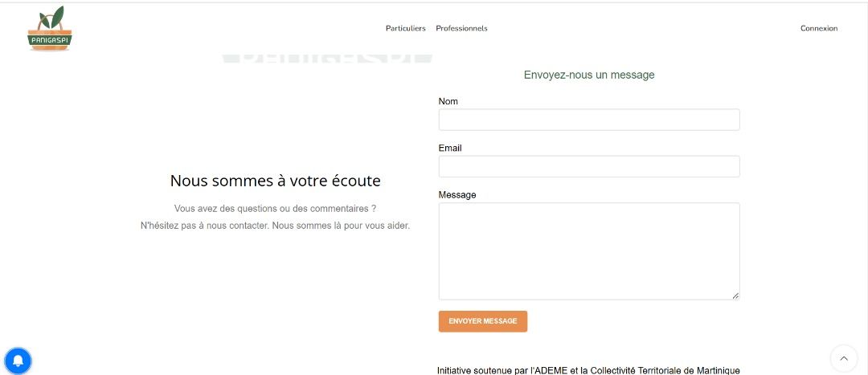868x375 pixels.
Task: Click 'Vous avez des questions ou des commentaires ?'
Action: 275,209
